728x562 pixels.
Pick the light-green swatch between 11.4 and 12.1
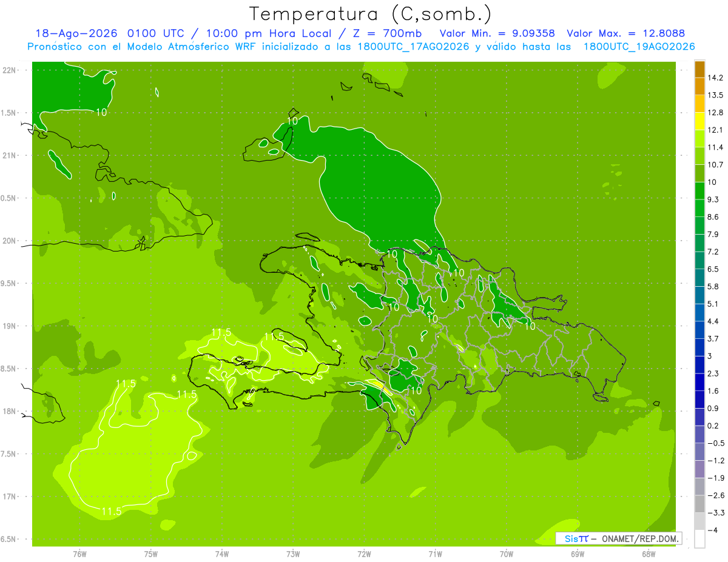(x=699, y=138)
